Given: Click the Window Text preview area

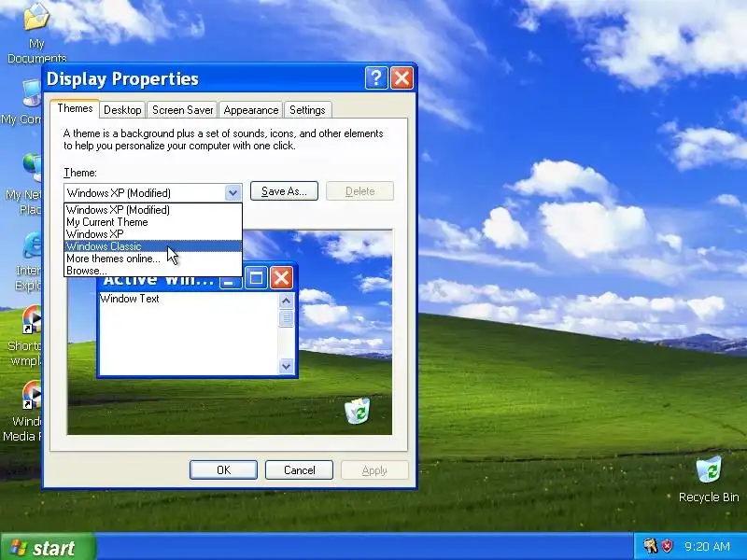Looking at the screenshot, I should pos(189,333).
